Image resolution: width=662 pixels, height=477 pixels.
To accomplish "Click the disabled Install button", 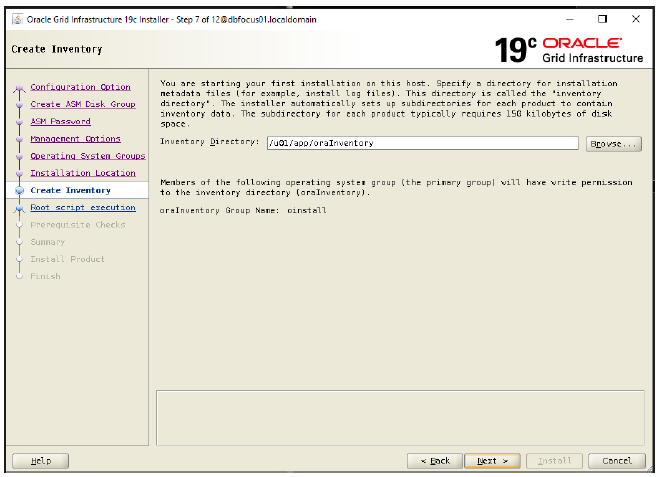I will point(554,461).
